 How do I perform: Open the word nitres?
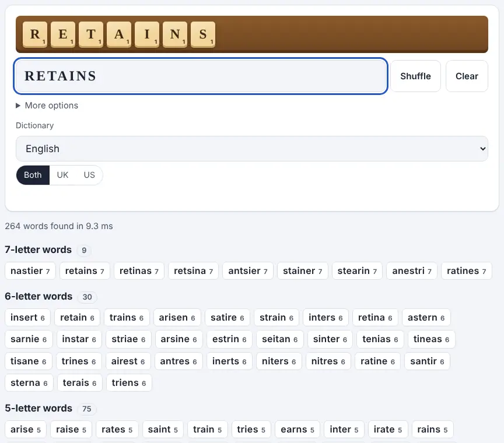(328, 361)
